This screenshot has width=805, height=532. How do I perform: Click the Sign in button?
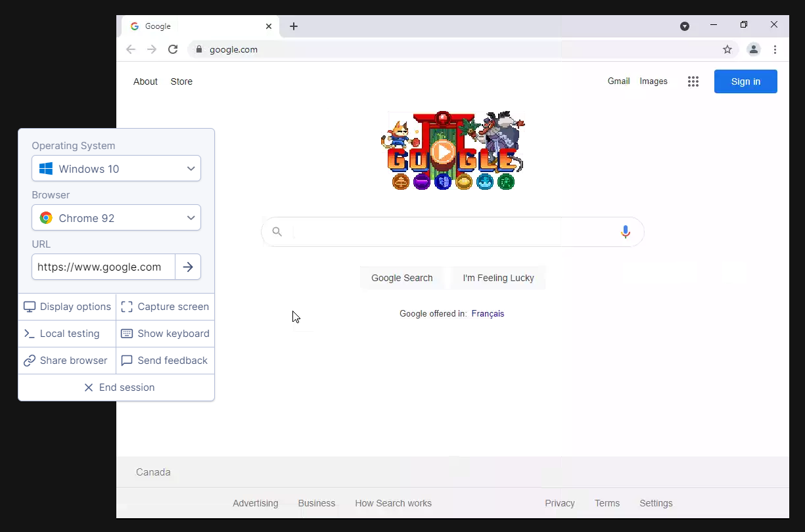[x=746, y=81]
